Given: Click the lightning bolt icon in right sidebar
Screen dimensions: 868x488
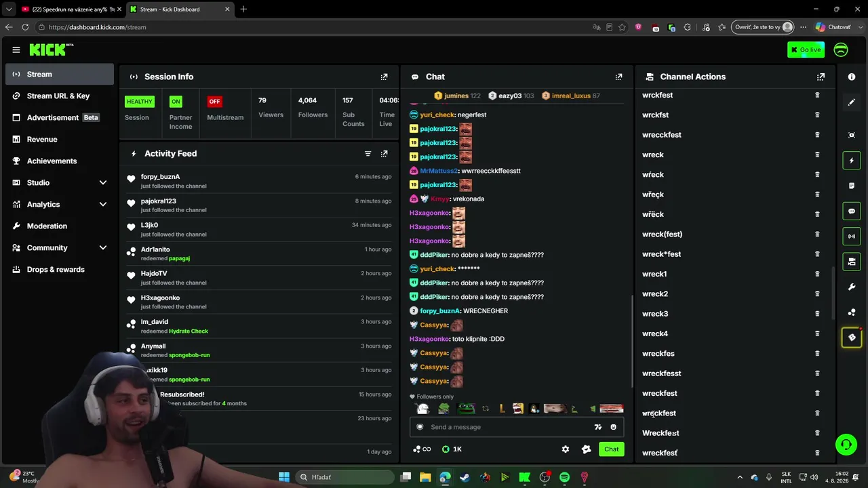Looking at the screenshot, I should coord(852,161).
